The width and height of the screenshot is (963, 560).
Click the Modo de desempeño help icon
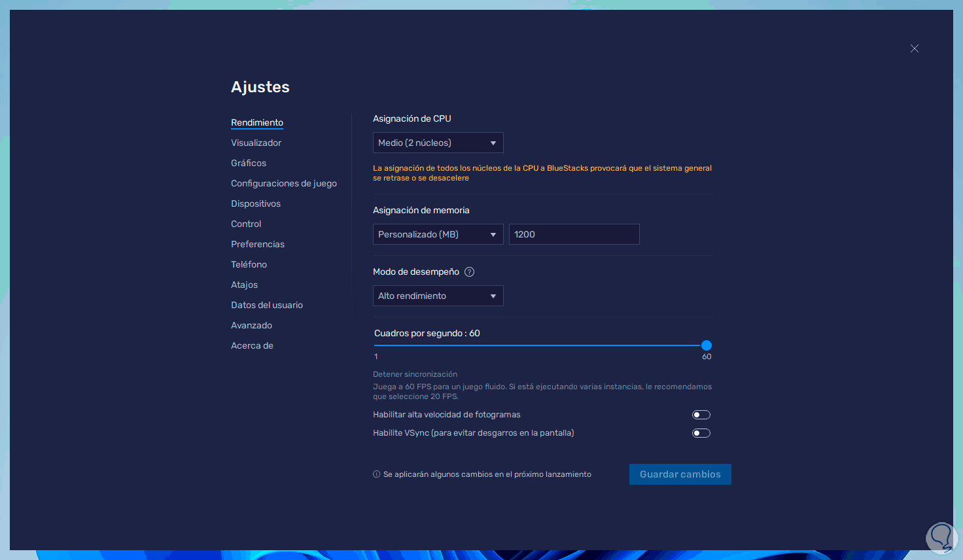469,272
